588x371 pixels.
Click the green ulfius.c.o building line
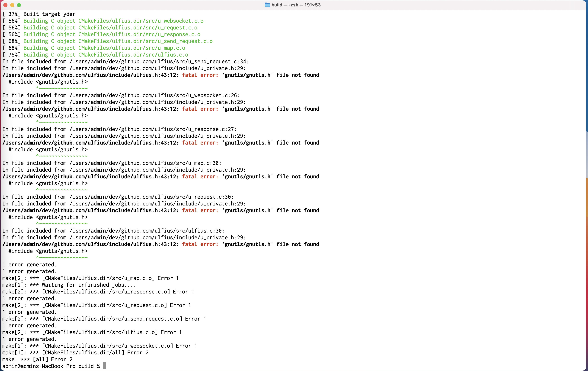(106, 55)
